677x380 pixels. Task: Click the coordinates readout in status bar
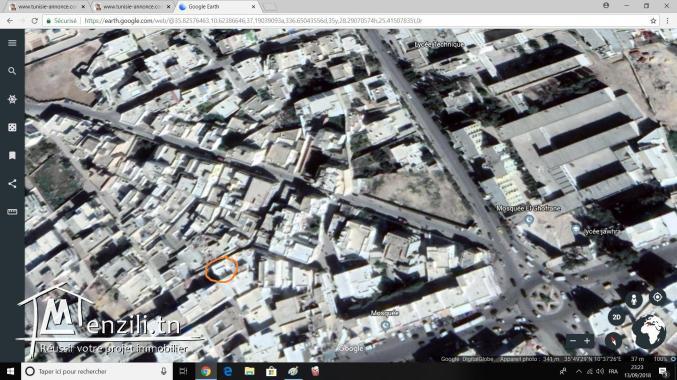[x=592, y=359]
